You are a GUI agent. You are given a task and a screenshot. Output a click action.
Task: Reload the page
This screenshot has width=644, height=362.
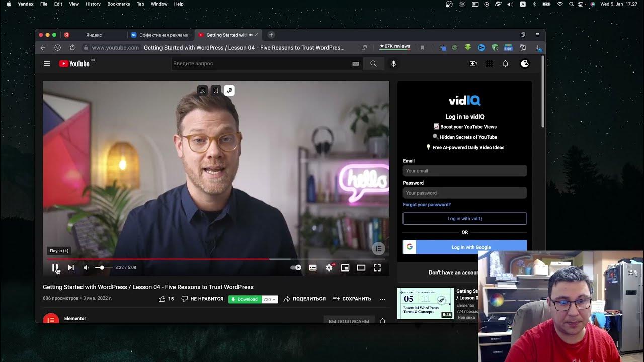[72, 48]
